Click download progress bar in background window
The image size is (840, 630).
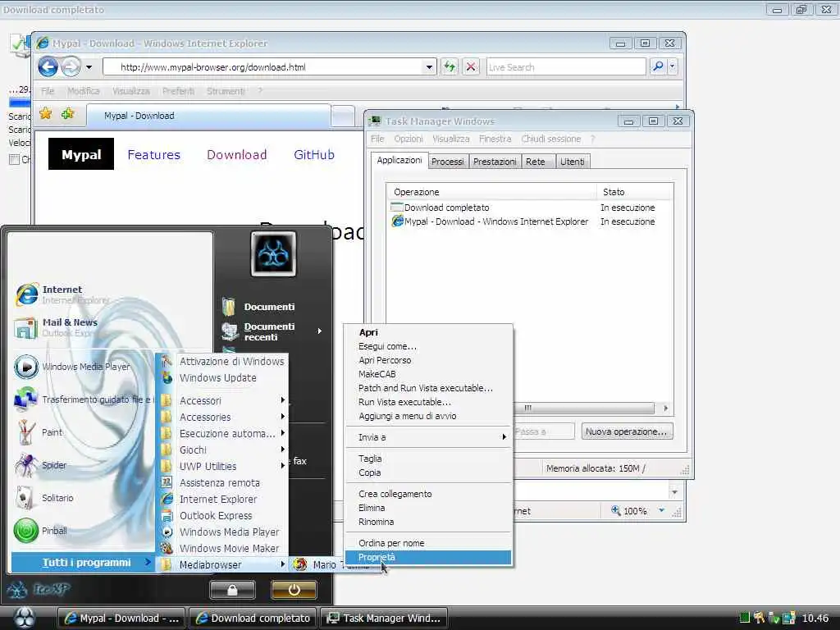coord(20,103)
